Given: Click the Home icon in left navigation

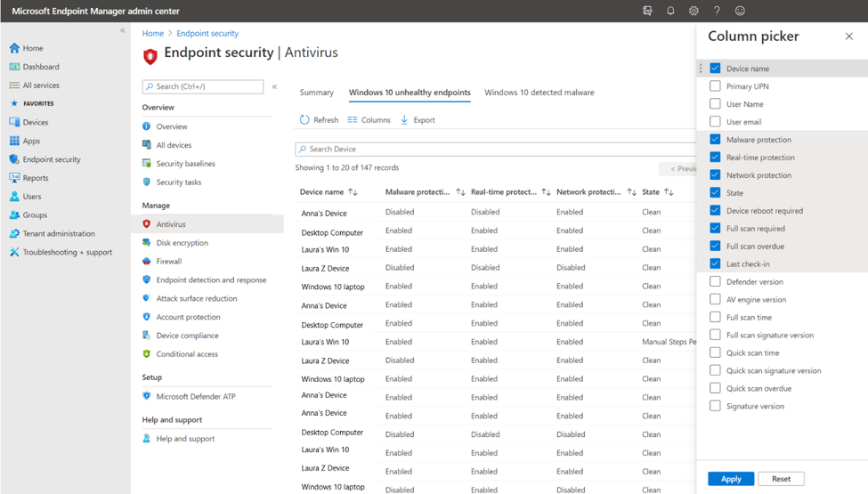Looking at the screenshot, I should [14, 48].
